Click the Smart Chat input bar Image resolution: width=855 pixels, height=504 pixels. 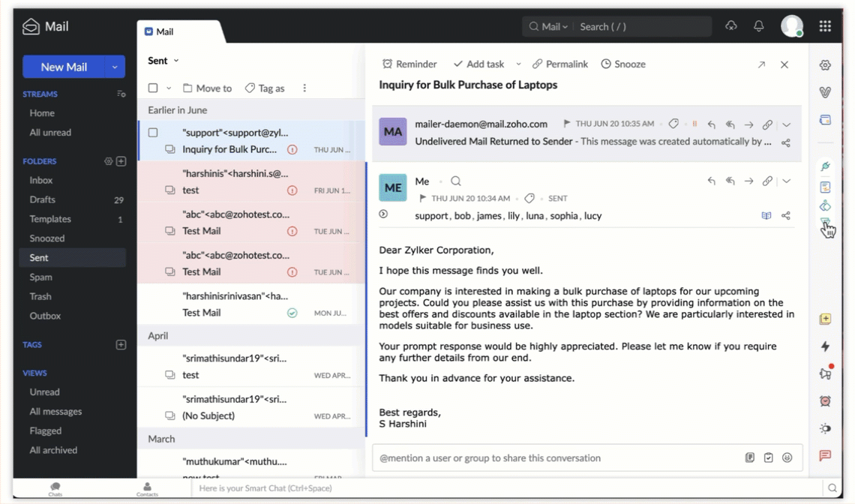507,488
